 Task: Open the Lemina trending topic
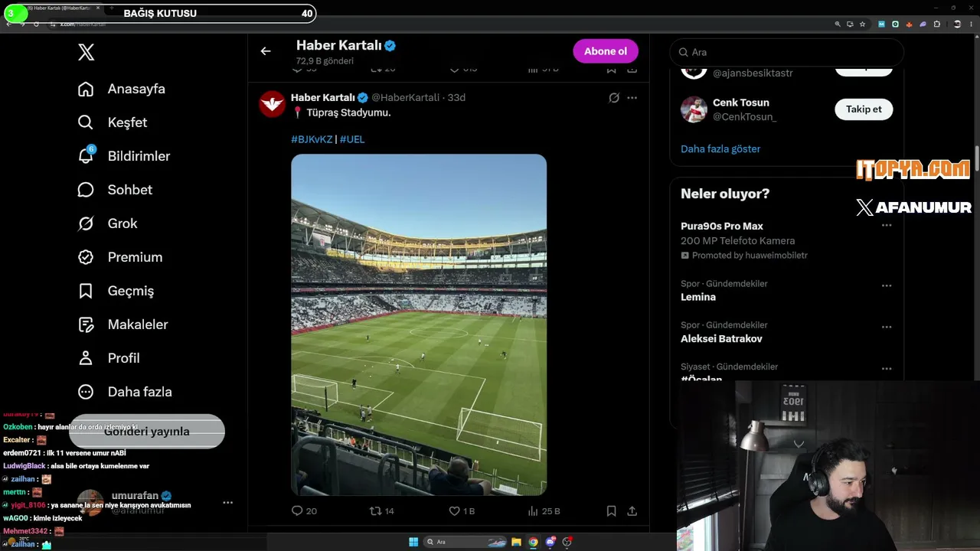point(698,297)
